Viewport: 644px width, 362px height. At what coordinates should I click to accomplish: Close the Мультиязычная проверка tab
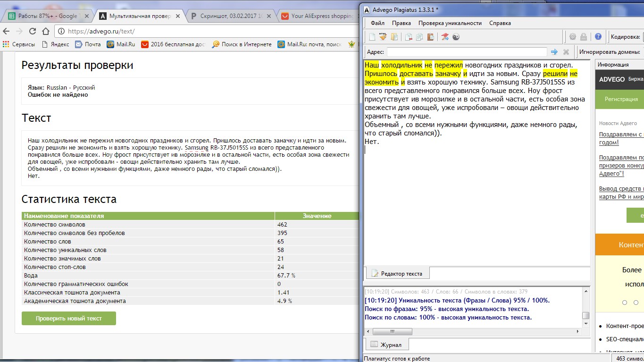coord(177,16)
